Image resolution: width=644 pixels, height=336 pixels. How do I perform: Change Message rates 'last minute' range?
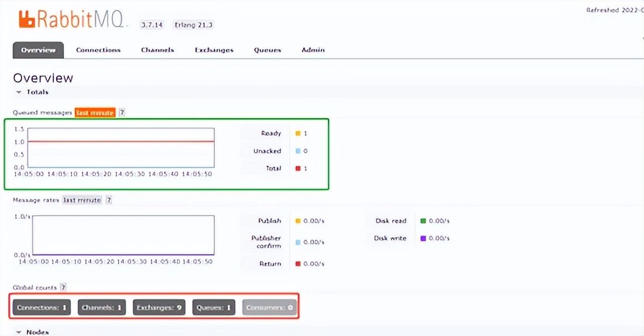(82, 200)
